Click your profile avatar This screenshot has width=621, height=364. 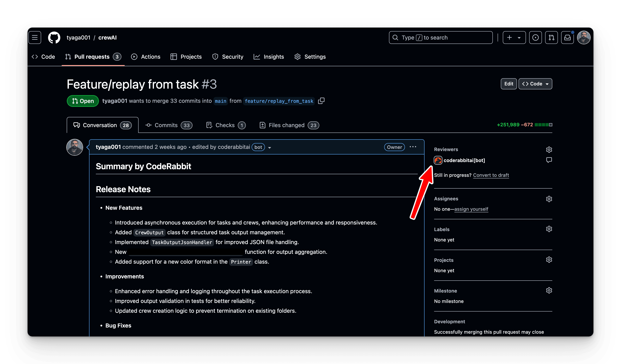click(x=584, y=38)
